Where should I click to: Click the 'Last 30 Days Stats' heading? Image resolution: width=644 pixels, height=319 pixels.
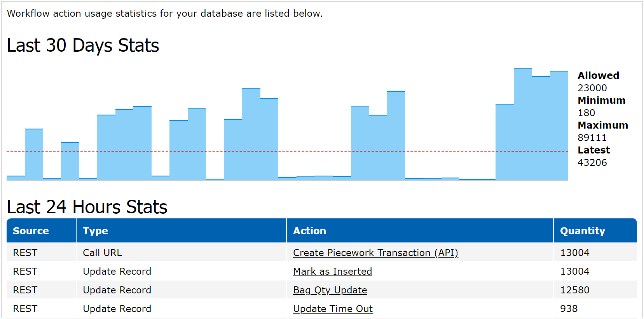coord(83,45)
